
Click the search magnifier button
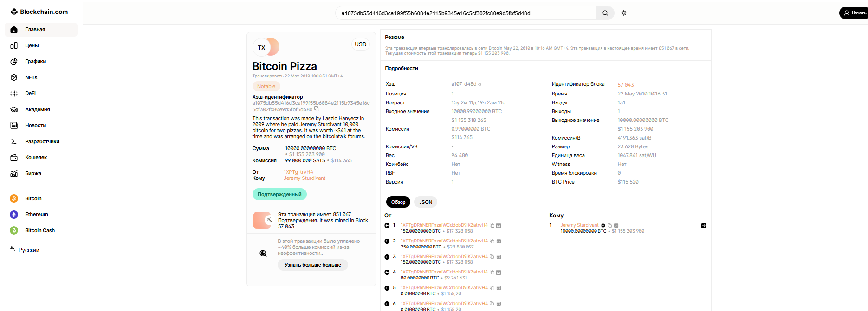click(x=605, y=13)
